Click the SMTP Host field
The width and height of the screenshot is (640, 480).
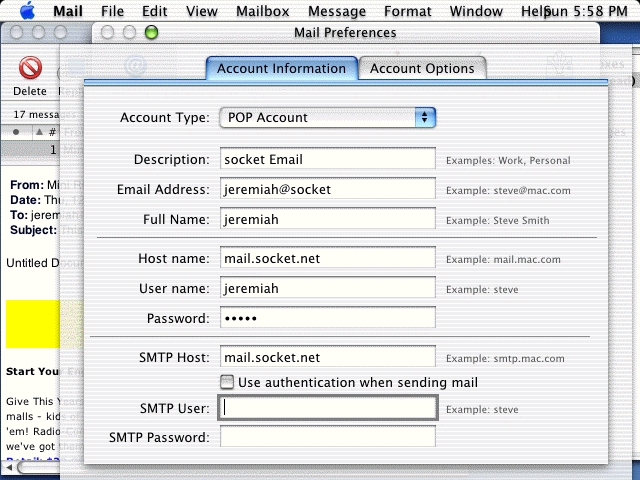click(328, 356)
